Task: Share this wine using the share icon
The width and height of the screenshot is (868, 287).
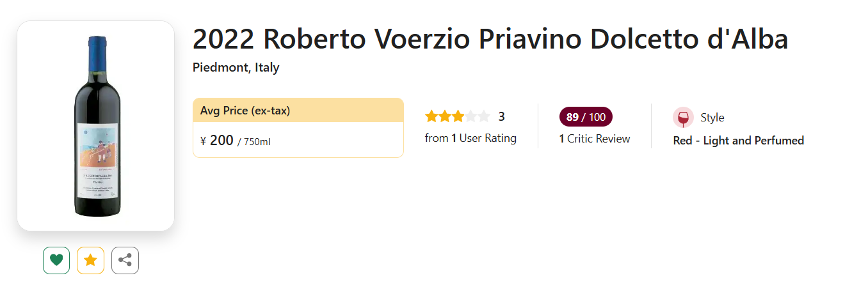Action: (125, 260)
